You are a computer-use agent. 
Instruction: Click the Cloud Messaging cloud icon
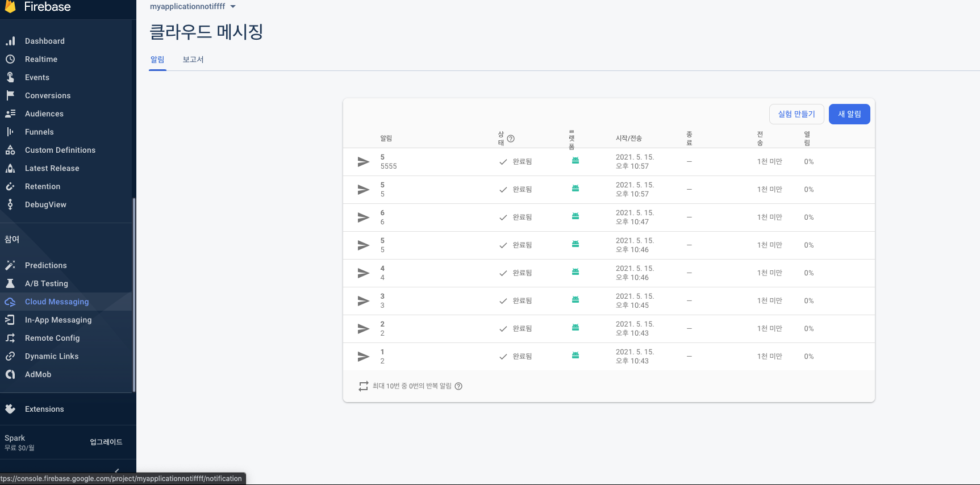[10, 302]
